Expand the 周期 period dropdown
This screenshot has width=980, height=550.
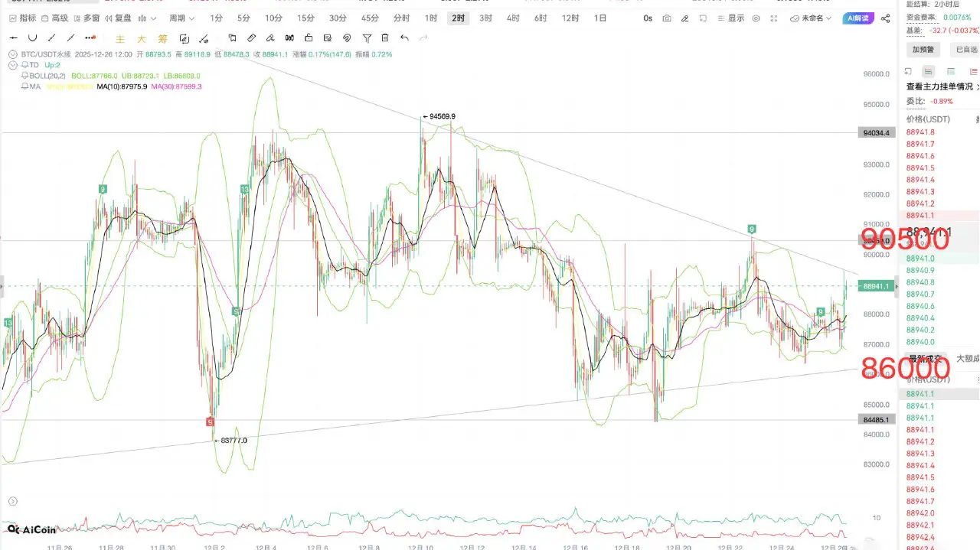point(182,18)
